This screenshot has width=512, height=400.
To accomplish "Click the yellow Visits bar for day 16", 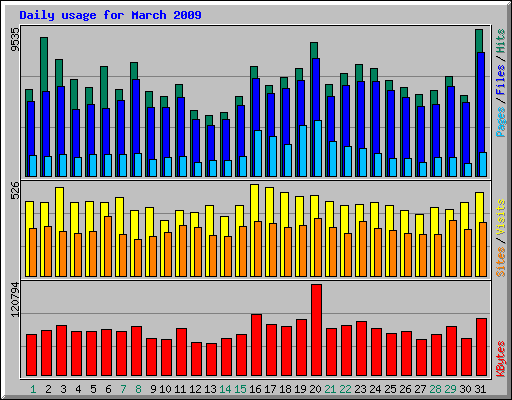I will tap(255, 203).
